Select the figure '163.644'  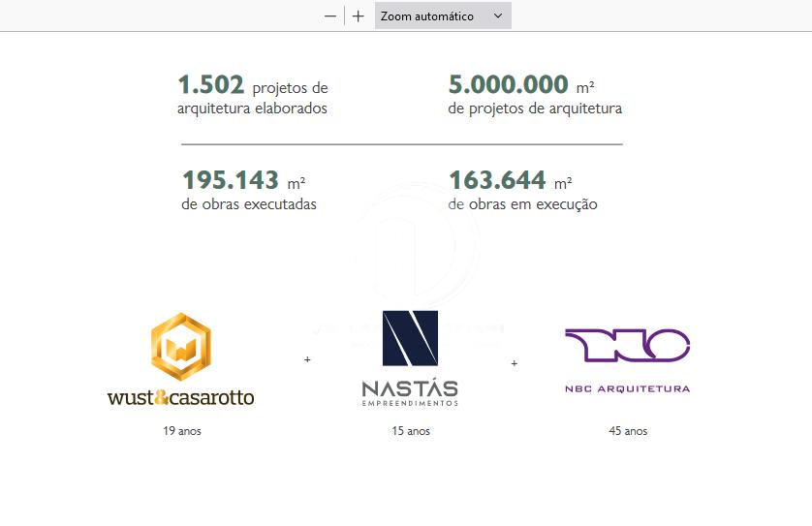click(497, 180)
